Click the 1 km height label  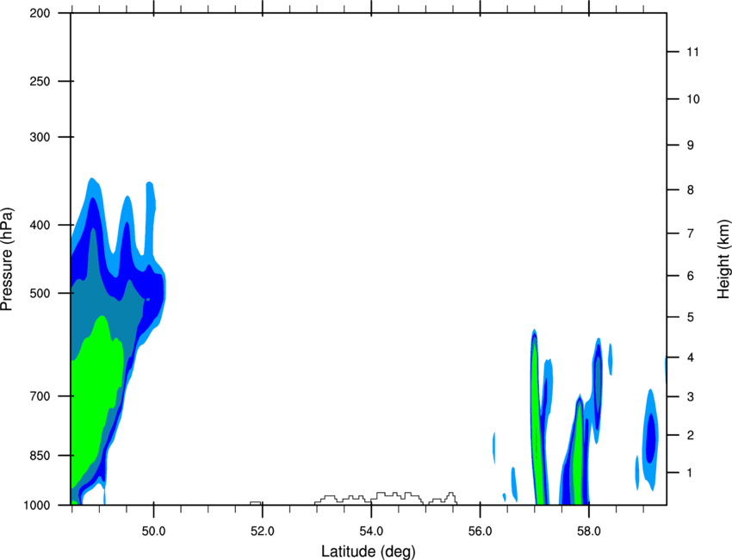click(690, 473)
